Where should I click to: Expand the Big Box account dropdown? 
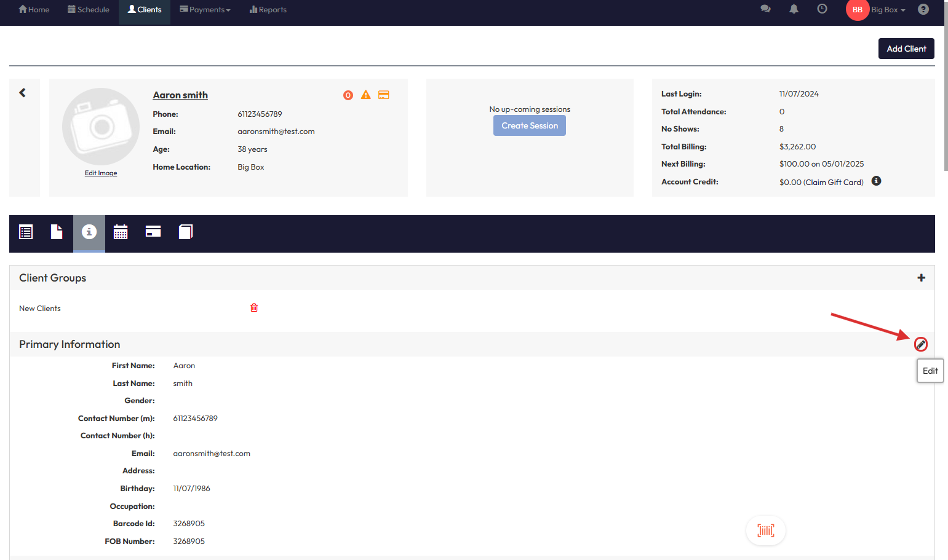point(888,10)
